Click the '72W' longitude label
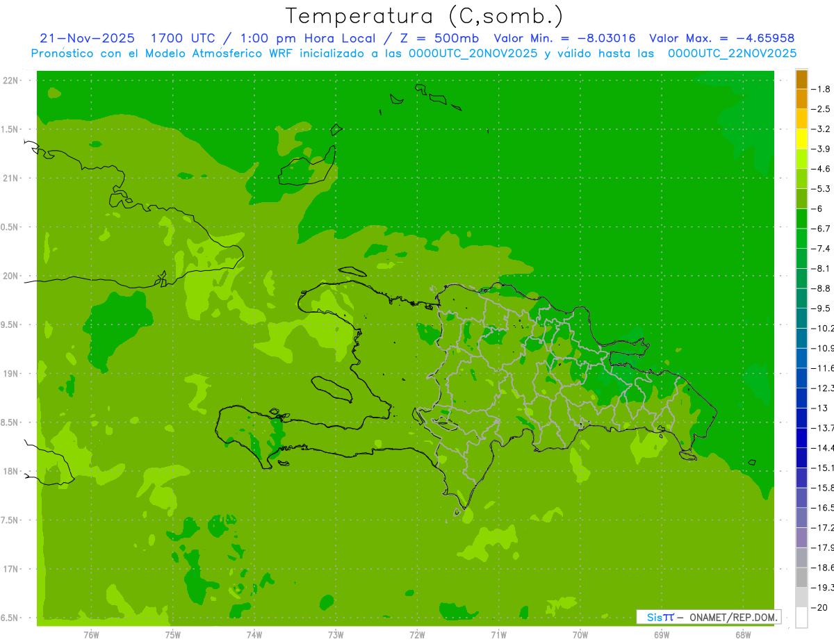 417,635
